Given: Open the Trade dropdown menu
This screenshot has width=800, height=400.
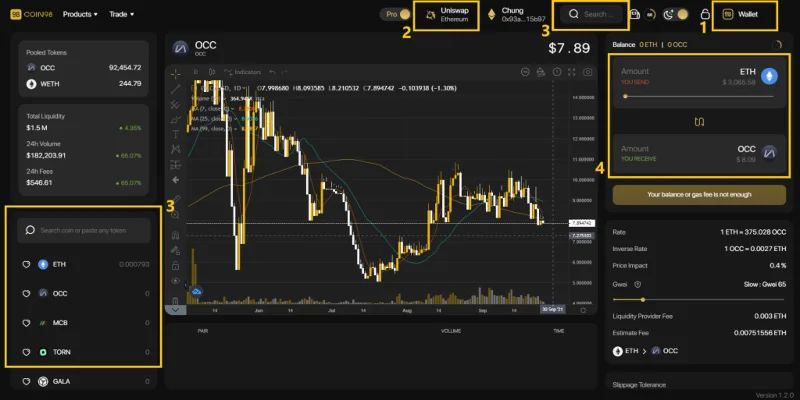Looking at the screenshot, I should (121, 14).
